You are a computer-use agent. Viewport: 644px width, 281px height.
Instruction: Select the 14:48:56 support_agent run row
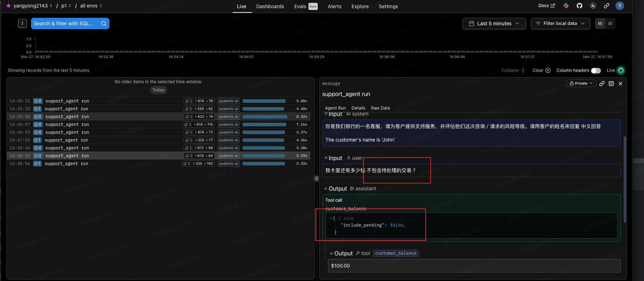point(159,164)
